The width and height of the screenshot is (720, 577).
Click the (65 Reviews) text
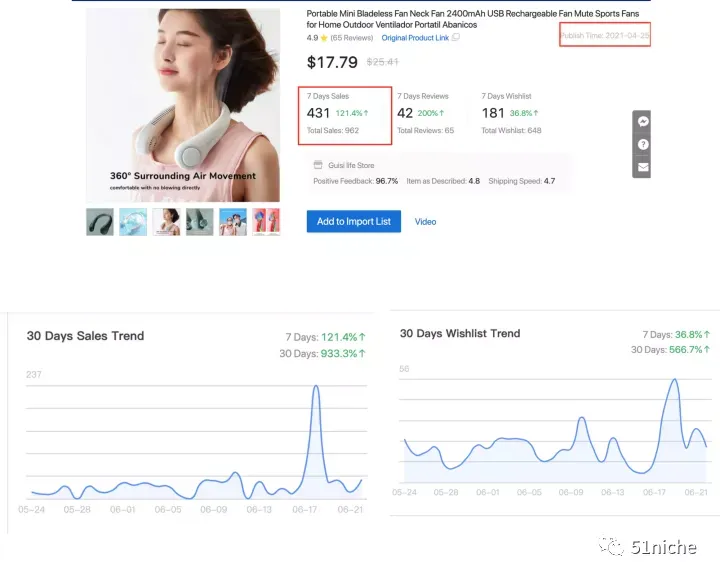coord(352,38)
